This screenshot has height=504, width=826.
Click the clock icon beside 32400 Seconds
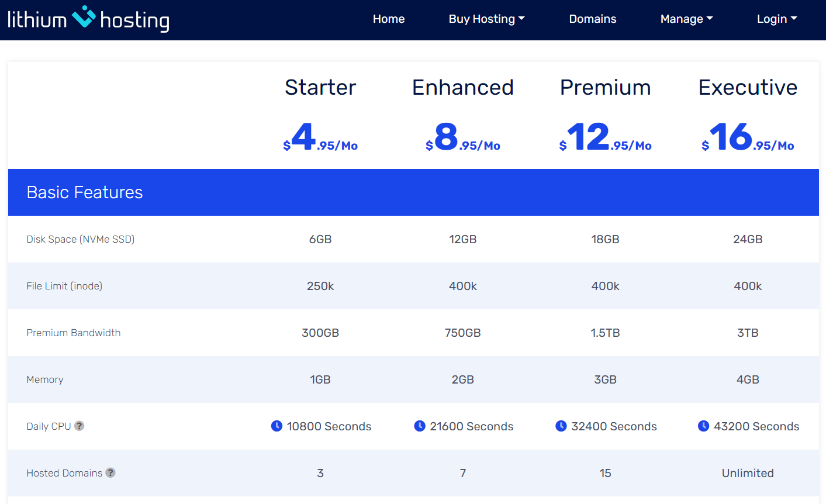561,426
